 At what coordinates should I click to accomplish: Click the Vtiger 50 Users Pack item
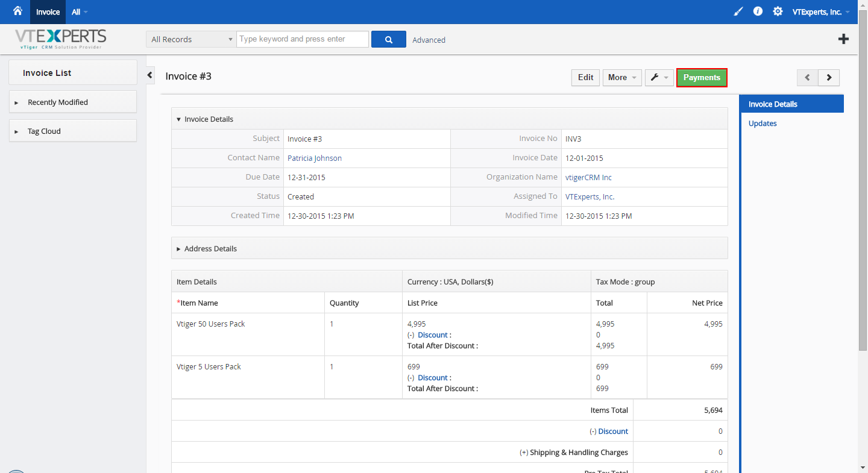(x=211, y=324)
